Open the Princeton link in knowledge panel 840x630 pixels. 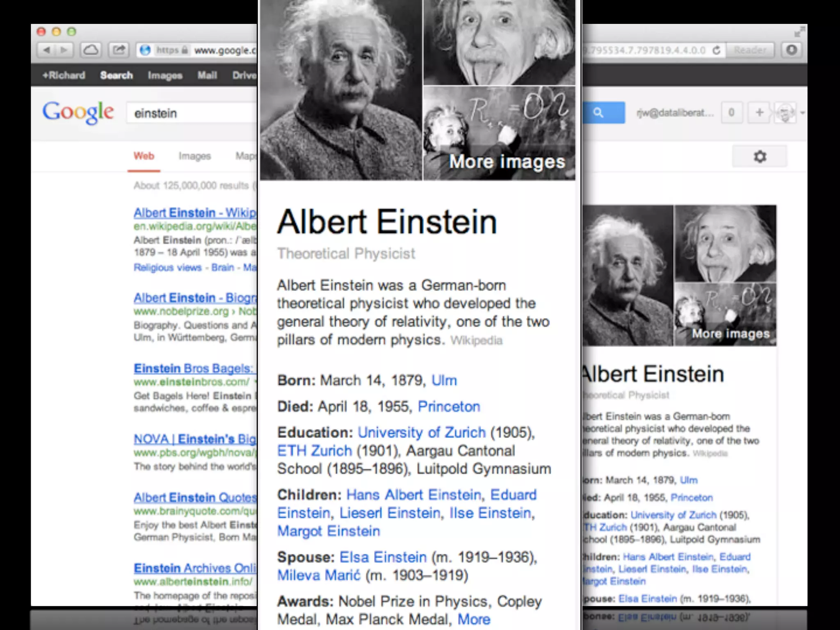[449, 406]
